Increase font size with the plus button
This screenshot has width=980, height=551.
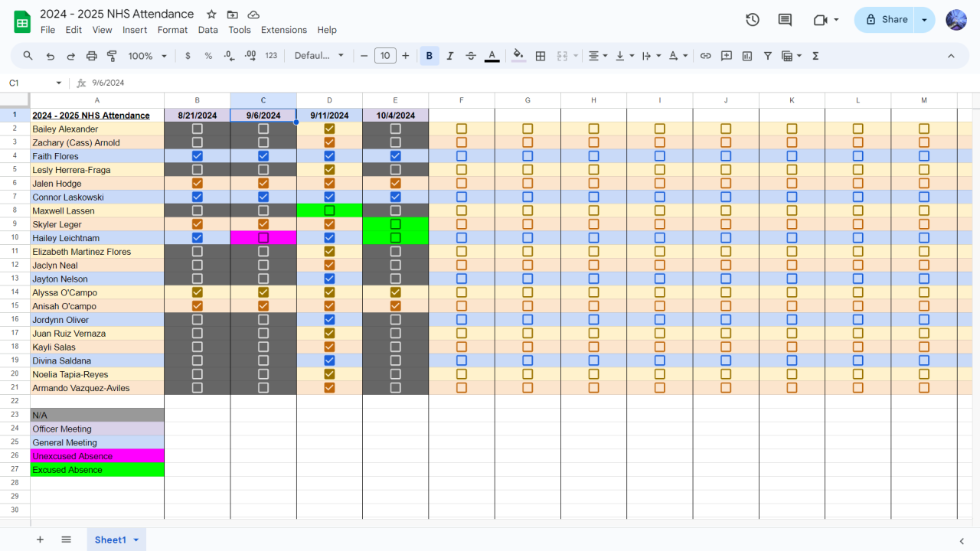[x=406, y=56]
